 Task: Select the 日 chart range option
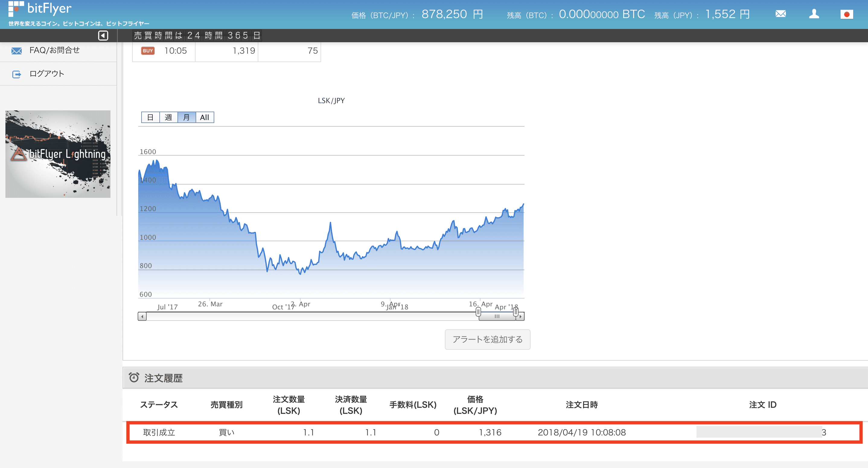click(x=150, y=118)
